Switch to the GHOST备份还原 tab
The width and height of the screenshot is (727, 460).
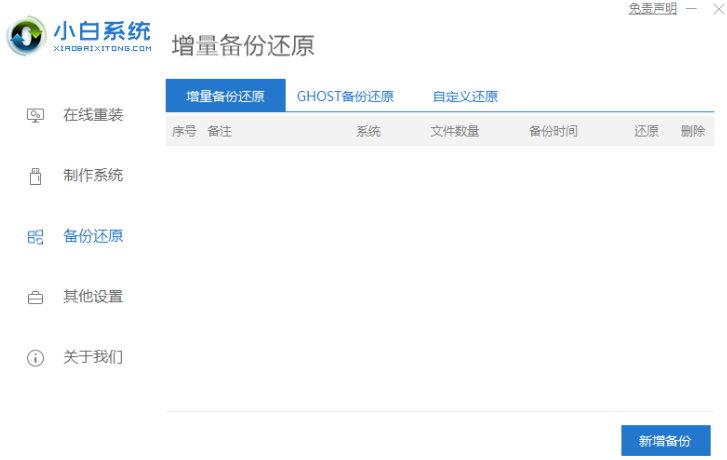pos(345,96)
